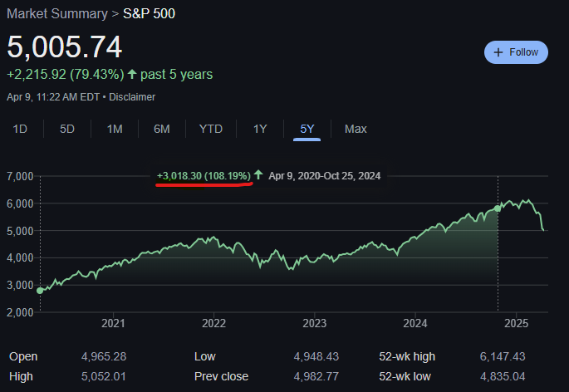The image size is (569, 392).
Task: Click the green up arrow beside 79.43%
Action: pos(132,74)
